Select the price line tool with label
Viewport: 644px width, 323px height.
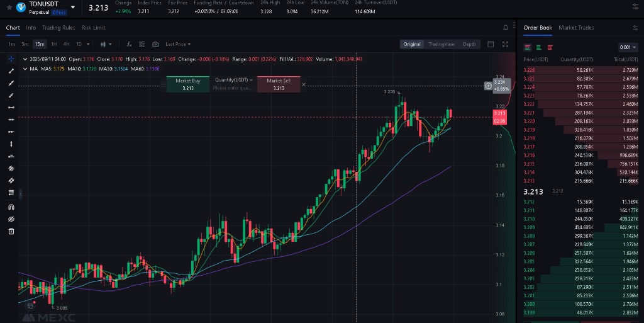coord(11,156)
